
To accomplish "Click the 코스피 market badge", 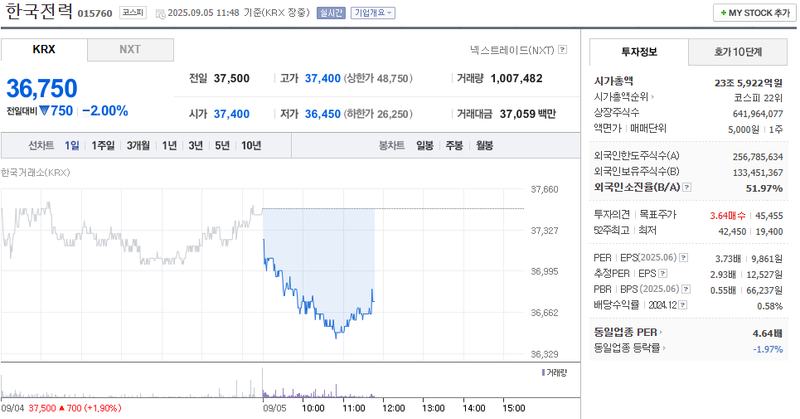I will point(133,13).
